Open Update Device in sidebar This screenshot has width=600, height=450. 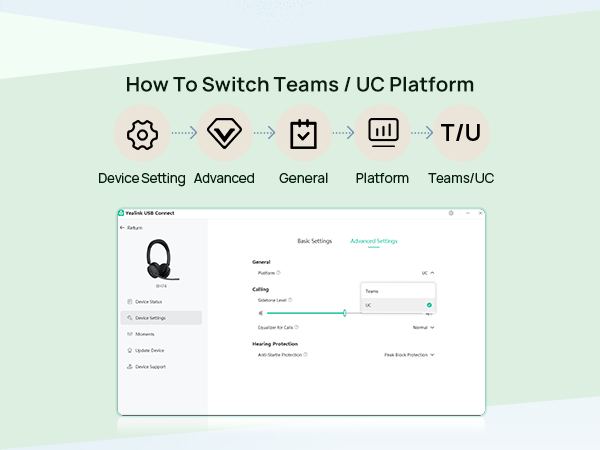click(x=161, y=350)
